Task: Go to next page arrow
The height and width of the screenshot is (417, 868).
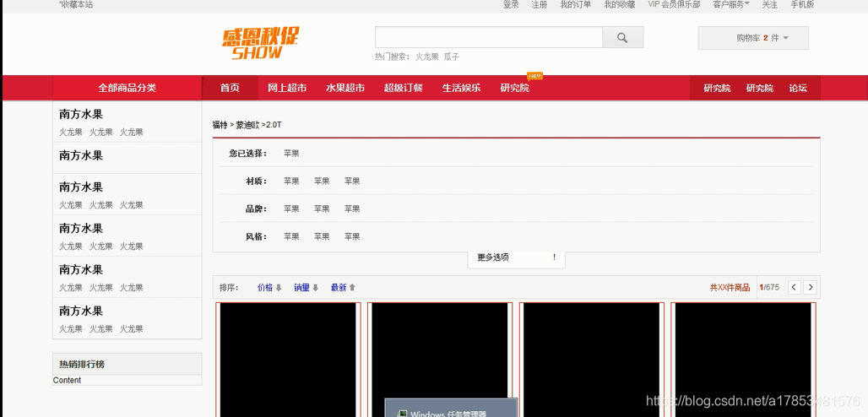Action: point(811,287)
